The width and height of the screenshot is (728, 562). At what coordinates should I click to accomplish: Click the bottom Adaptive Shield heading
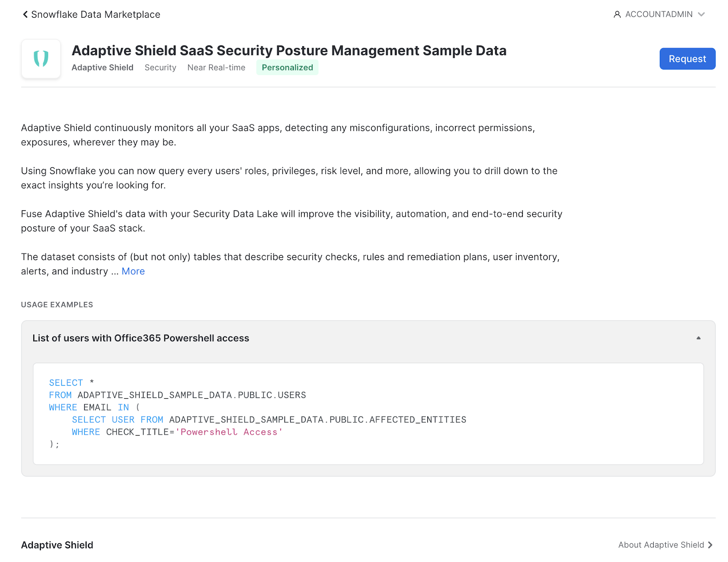[x=57, y=545]
